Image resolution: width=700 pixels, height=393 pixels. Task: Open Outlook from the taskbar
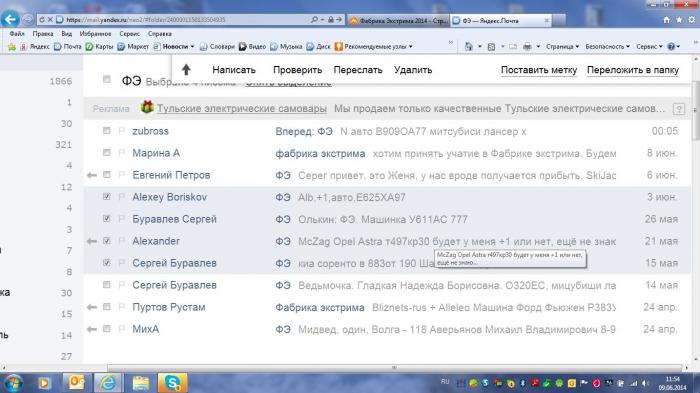click(76, 383)
